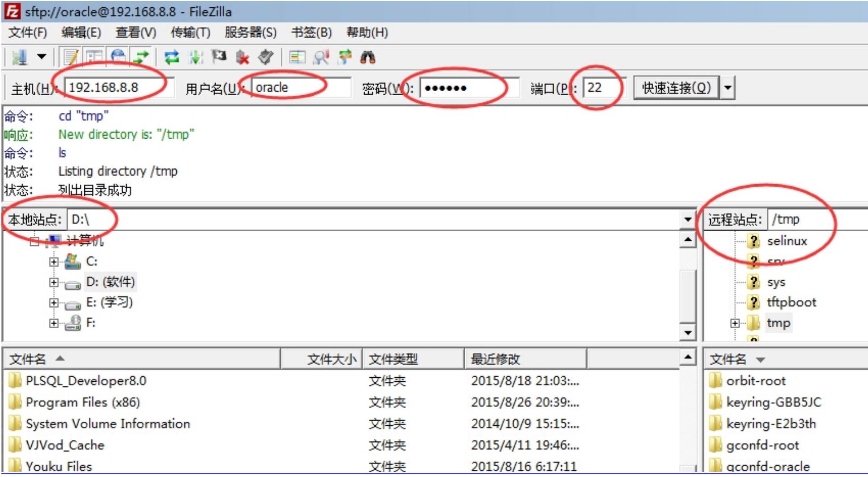This screenshot has height=477, width=868.
Task: Toggle the transfer queue display icon
Action: (142, 57)
